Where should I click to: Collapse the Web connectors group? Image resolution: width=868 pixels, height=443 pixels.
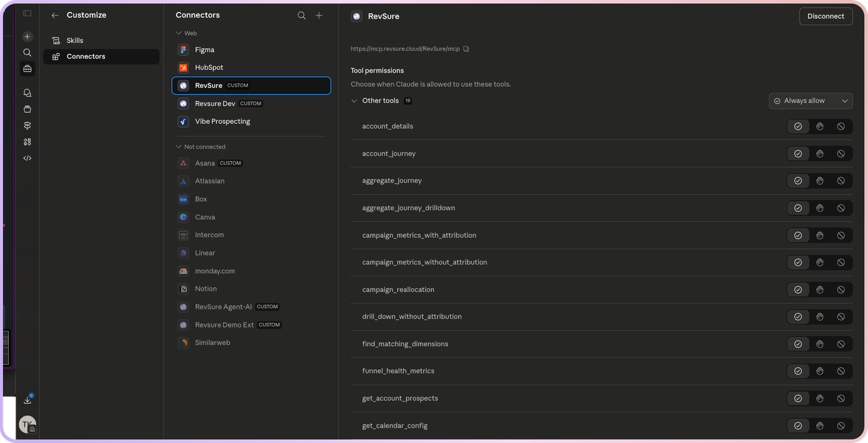179,33
